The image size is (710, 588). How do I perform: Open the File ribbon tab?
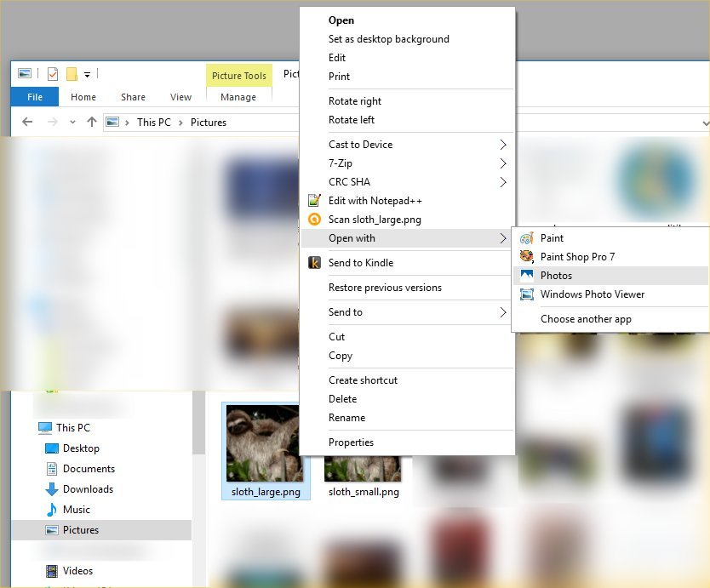click(34, 97)
